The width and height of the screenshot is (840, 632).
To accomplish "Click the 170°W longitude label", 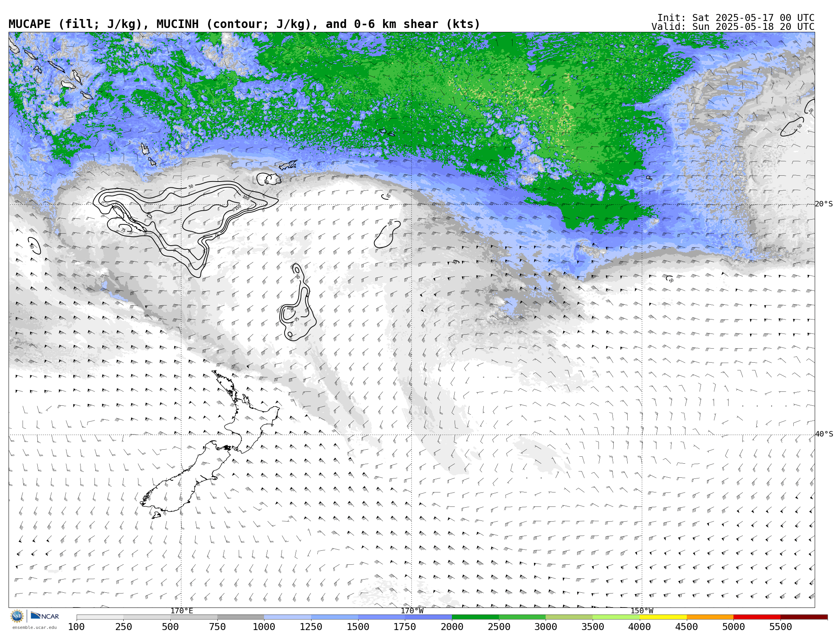I will coord(412,611).
